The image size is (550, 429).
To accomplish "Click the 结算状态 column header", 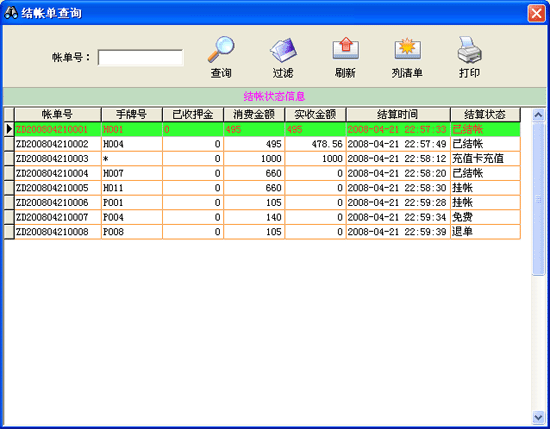I will click(x=485, y=115).
